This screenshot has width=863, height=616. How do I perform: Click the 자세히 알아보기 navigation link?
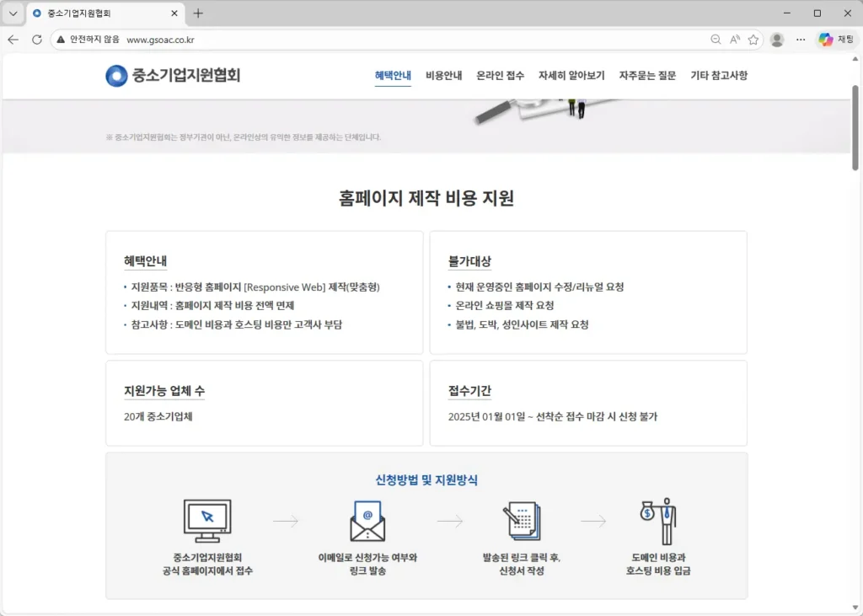tap(571, 76)
